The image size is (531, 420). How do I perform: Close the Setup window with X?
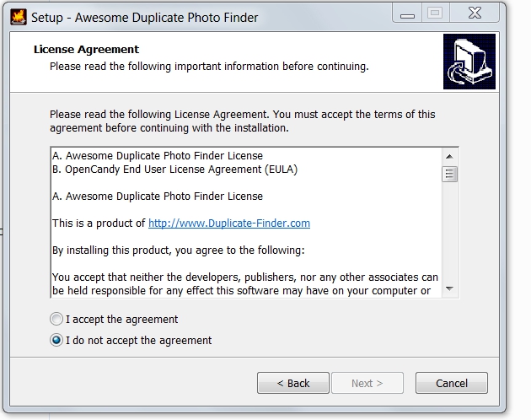pyautogui.click(x=475, y=13)
